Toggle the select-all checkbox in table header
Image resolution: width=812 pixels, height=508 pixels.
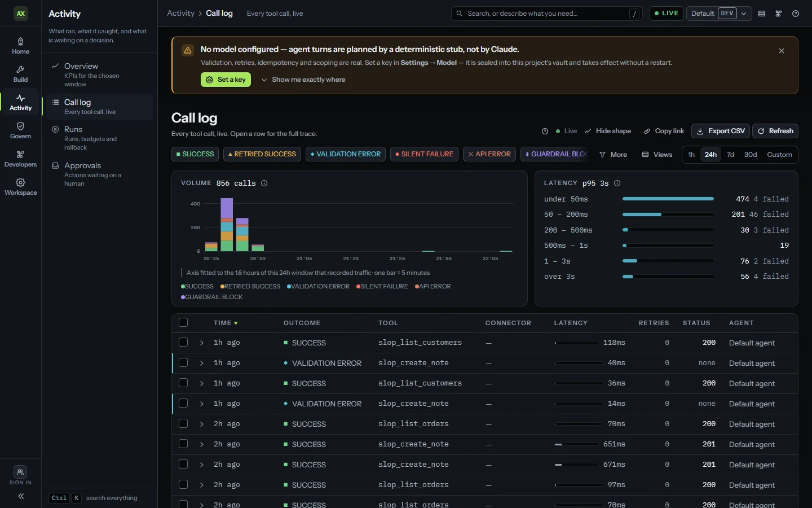pos(183,323)
